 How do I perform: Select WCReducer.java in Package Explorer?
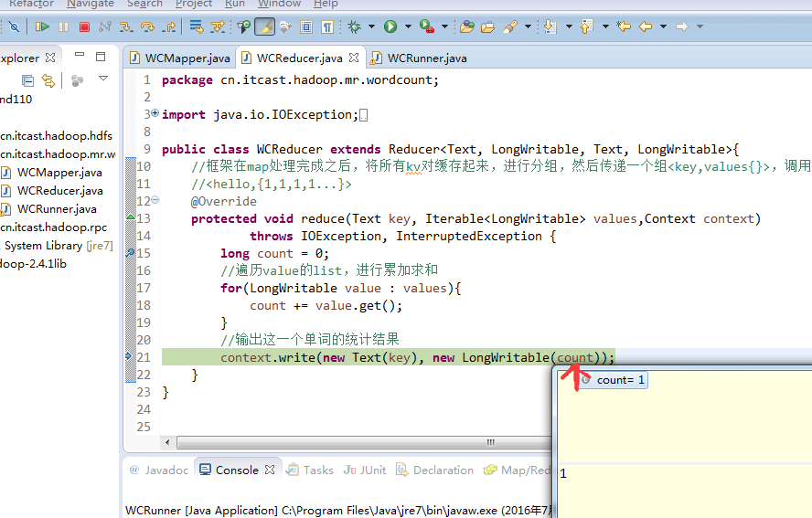[x=60, y=190]
